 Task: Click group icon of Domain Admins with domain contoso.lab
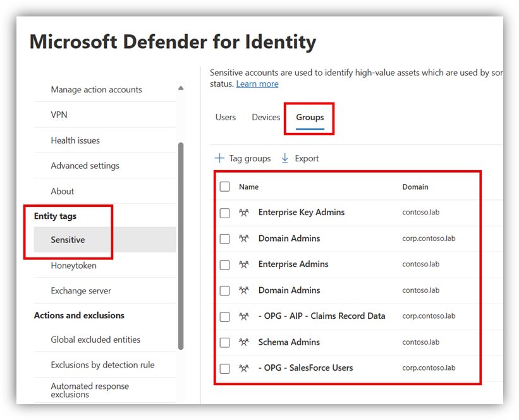pyautogui.click(x=244, y=290)
